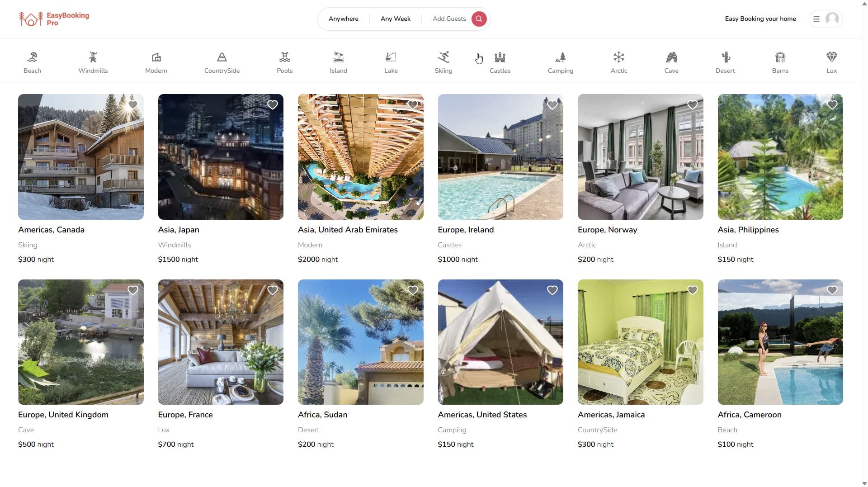
Task: Choose the Lake category icon
Action: coord(391,57)
